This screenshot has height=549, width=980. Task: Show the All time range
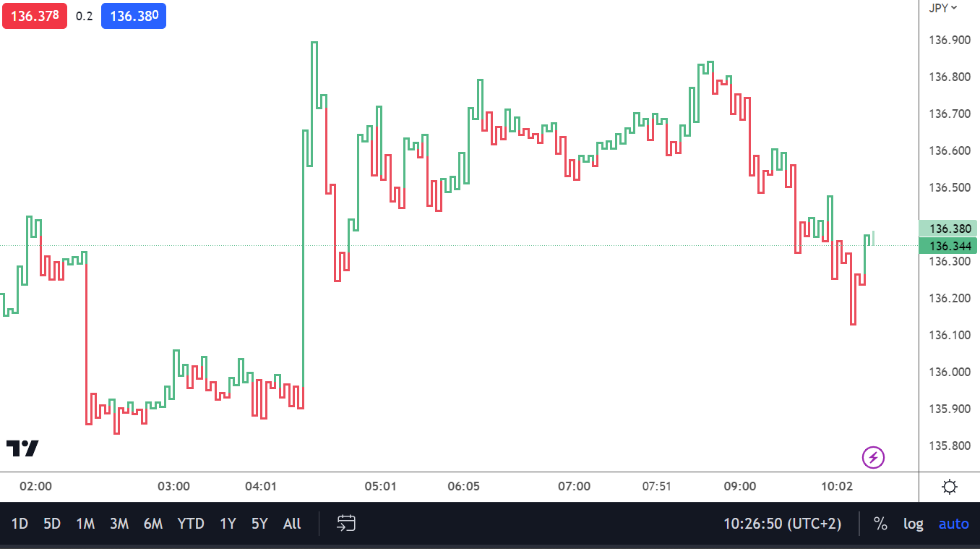[x=292, y=524]
